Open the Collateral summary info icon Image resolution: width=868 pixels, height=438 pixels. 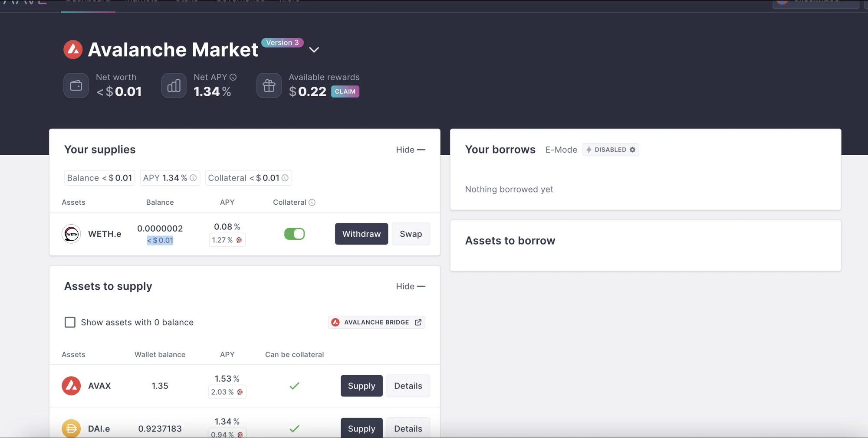(285, 178)
